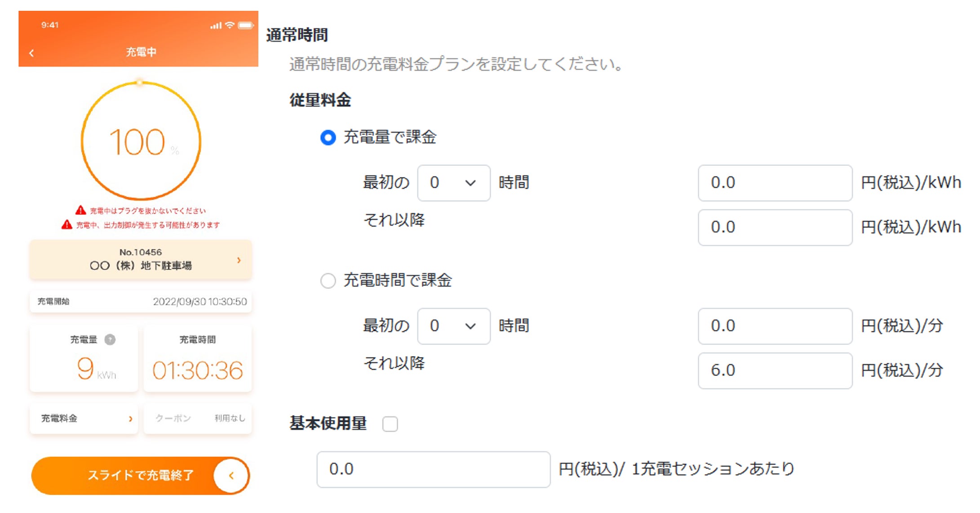Image resolution: width=980 pixels, height=513 pixels.
Task: Open the クーポン 利用なし selector
Action: pos(198,419)
